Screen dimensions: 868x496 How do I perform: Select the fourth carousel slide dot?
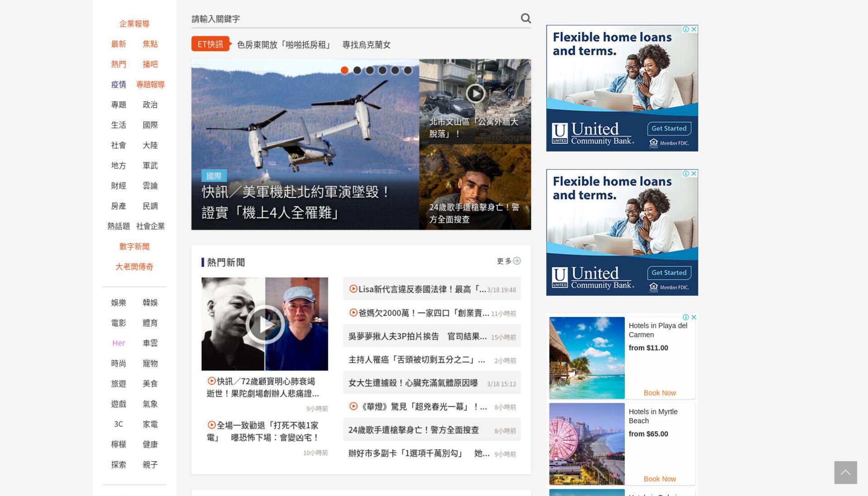pyautogui.click(x=382, y=70)
